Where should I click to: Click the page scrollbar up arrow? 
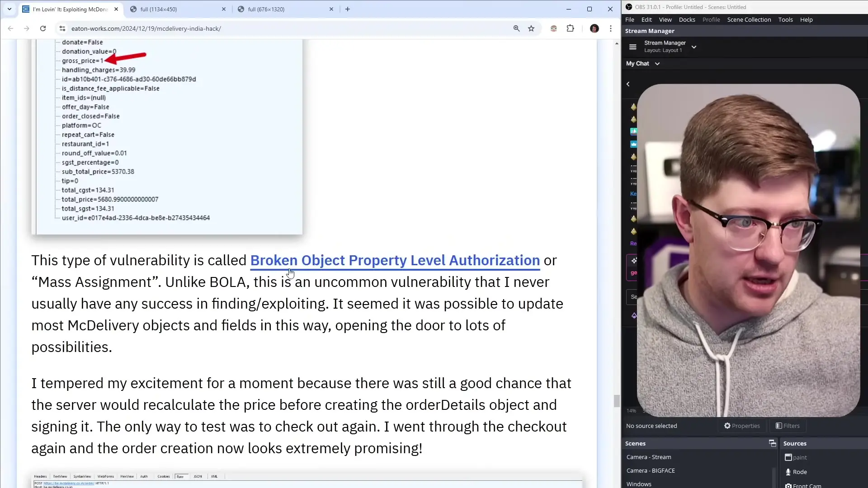coord(617,43)
